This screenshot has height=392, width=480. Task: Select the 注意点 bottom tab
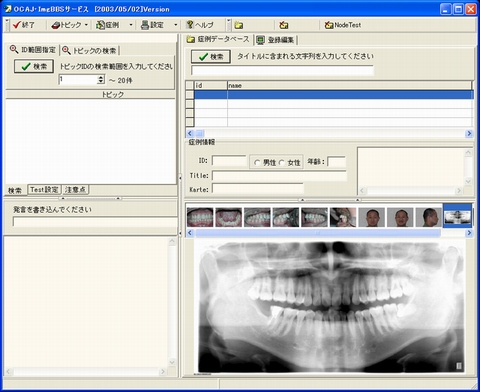(75, 190)
